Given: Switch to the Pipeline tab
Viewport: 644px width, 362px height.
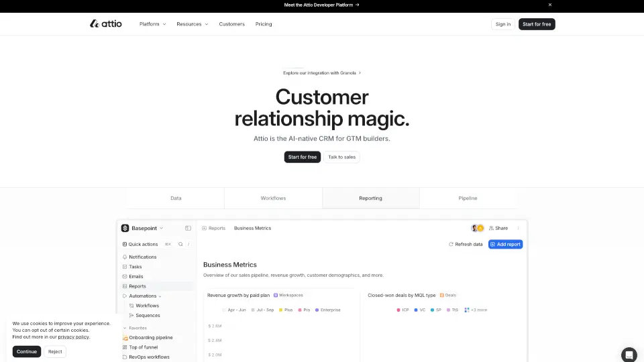Looking at the screenshot, I should pos(468,198).
